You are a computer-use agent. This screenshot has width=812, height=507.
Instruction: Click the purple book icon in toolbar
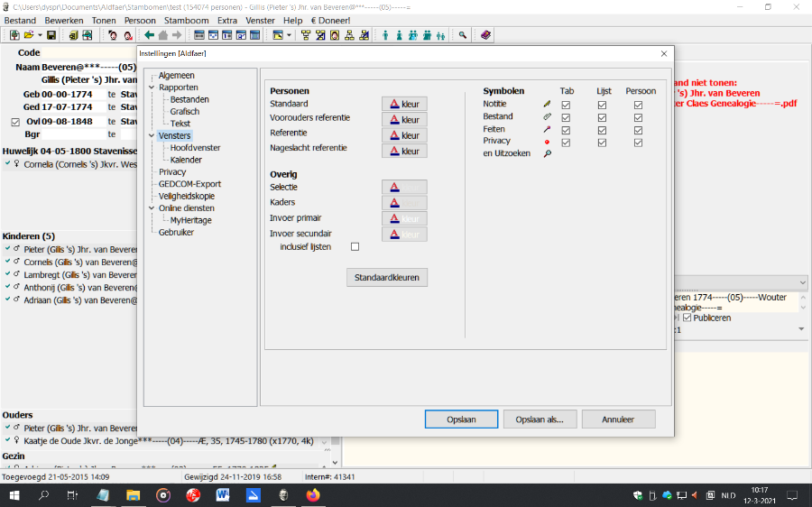point(485,35)
